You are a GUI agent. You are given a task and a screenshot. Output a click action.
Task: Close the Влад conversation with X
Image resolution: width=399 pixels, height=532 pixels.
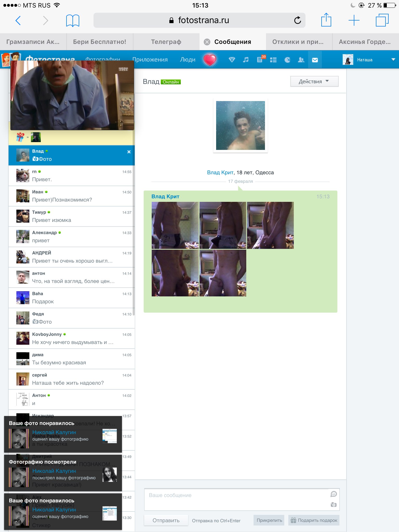click(x=129, y=152)
